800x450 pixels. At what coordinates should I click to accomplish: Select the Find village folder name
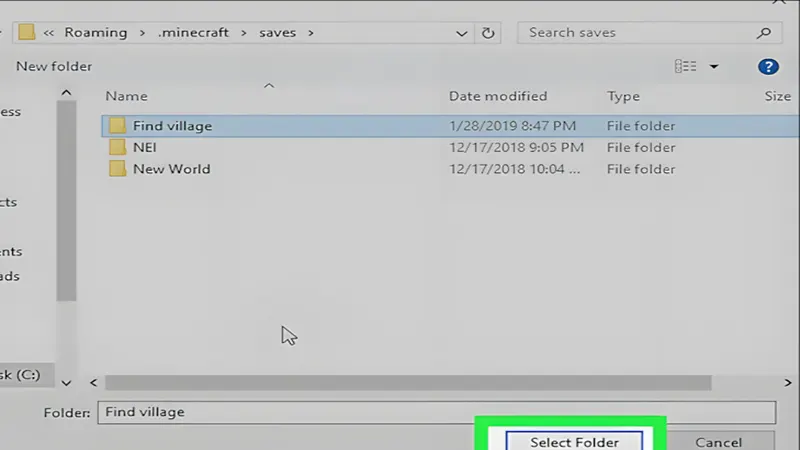point(172,126)
